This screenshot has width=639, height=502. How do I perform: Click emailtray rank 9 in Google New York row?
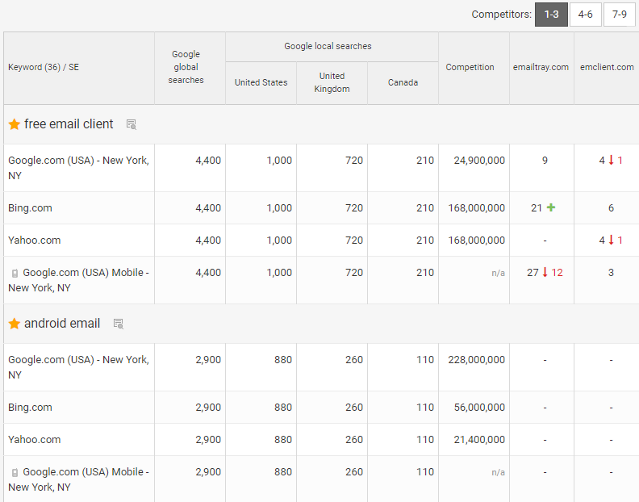click(x=544, y=161)
